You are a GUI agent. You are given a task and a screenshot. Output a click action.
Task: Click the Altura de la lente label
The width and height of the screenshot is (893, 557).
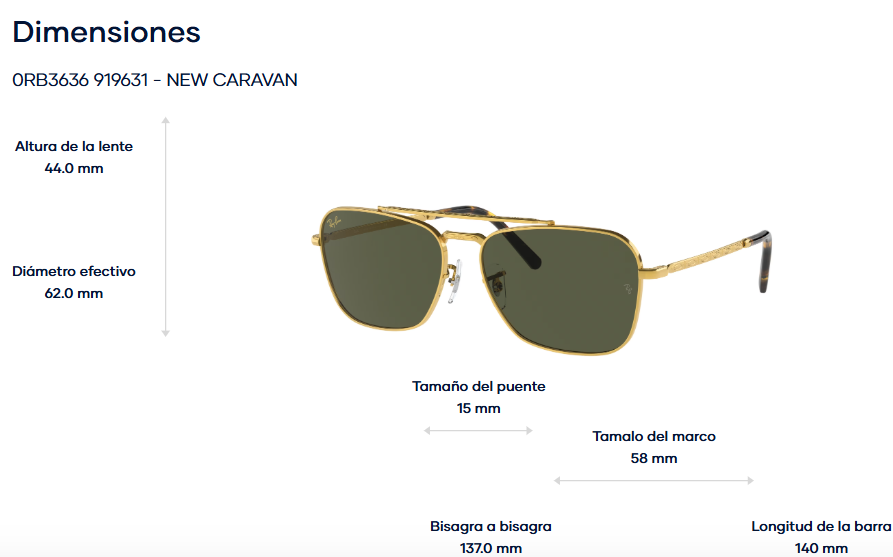[x=74, y=146]
